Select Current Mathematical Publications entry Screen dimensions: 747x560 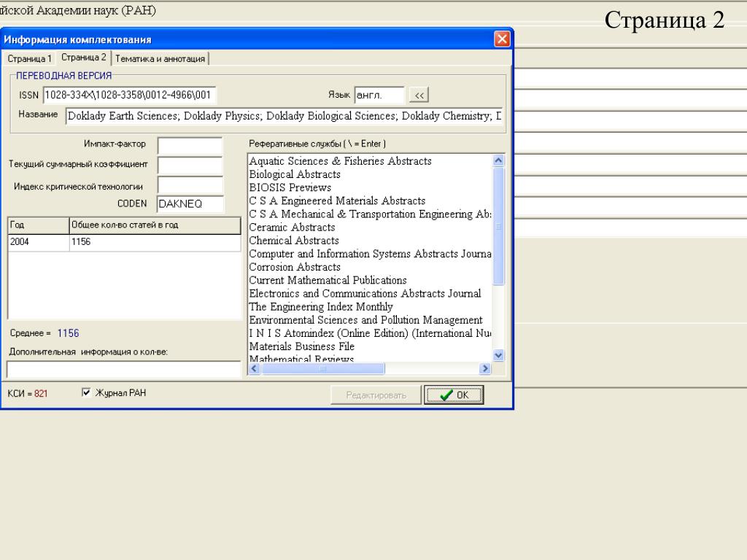click(x=328, y=281)
